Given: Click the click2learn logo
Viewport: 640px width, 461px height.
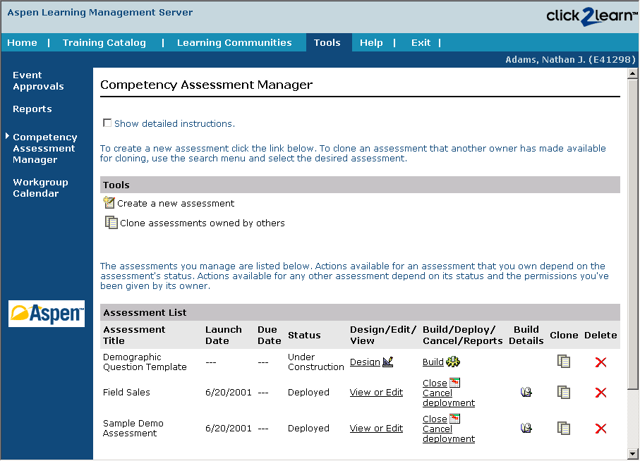Looking at the screenshot, I should (591, 16).
